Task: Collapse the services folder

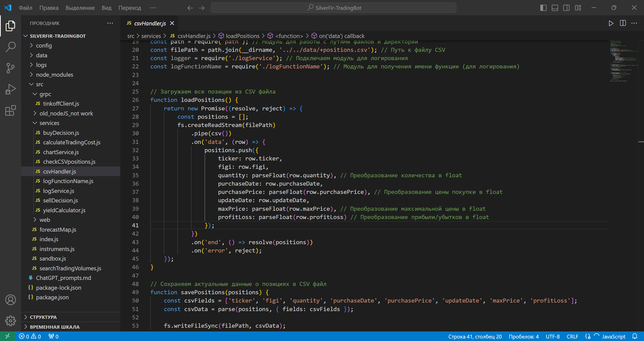Action: click(49, 123)
